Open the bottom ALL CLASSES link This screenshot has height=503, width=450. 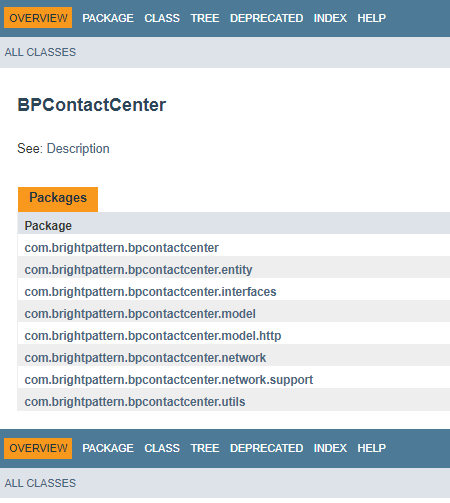(40, 483)
